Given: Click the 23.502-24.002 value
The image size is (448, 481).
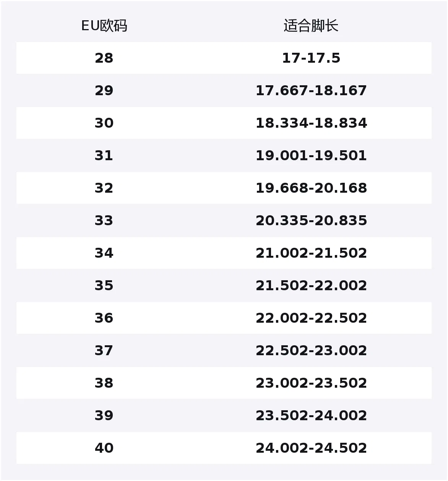Looking at the screenshot, I should point(311,416).
